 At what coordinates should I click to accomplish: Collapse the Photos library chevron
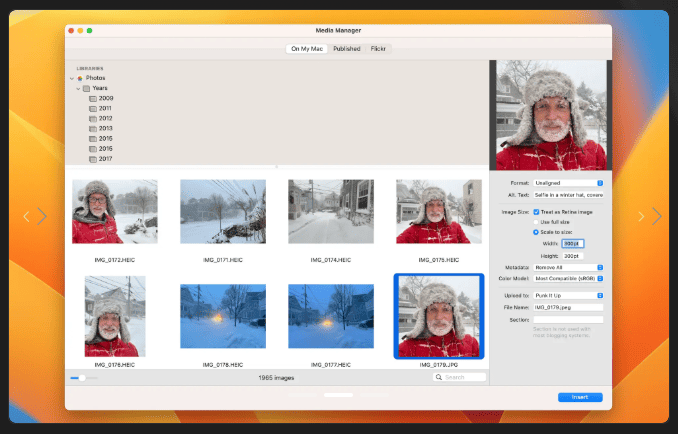[x=72, y=78]
